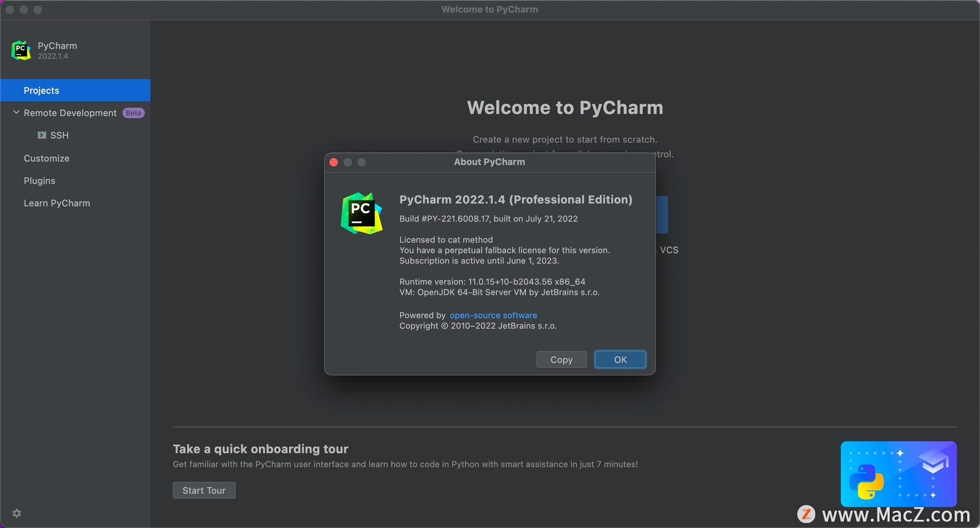This screenshot has width=980, height=528.
Task: Collapse the Remote Development section chevron
Action: [16, 112]
